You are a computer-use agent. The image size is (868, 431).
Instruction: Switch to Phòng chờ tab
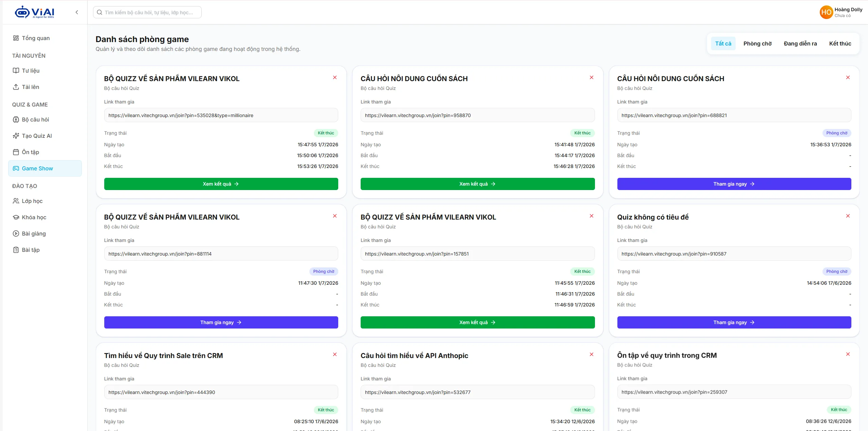(x=757, y=43)
